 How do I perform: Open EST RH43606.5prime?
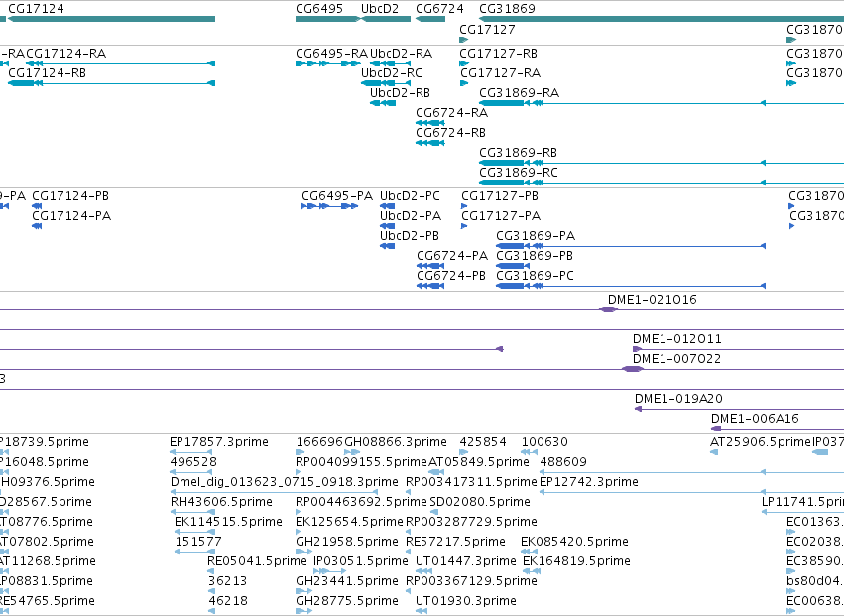point(221,502)
